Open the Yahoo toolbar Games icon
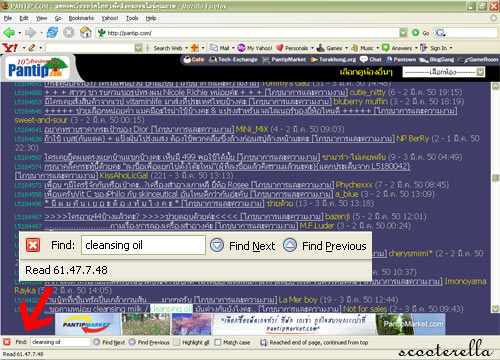The width and height of the screenshot is (500, 360). (321, 48)
